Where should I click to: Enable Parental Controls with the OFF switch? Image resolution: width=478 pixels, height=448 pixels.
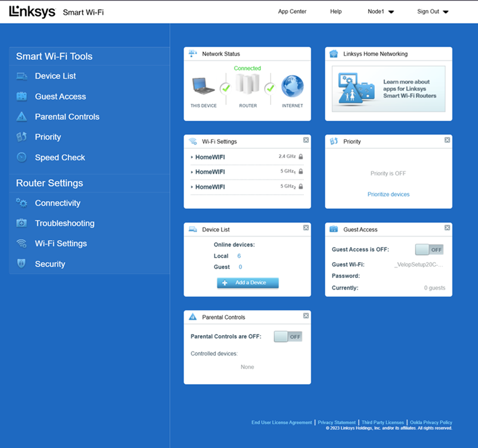(x=287, y=336)
